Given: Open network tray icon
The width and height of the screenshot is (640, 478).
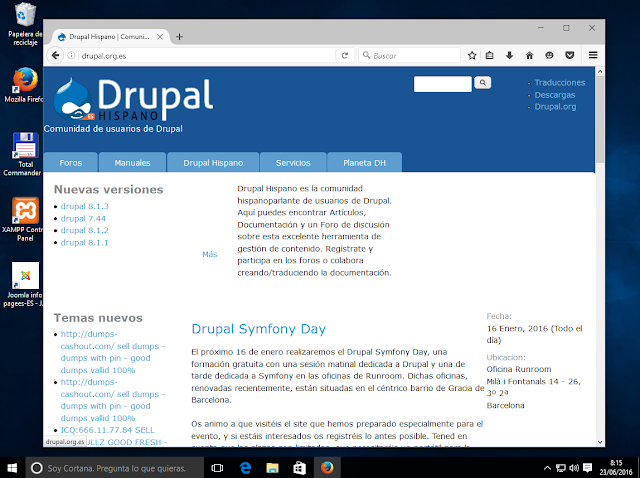Looking at the screenshot, I should click(x=561, y=468).
